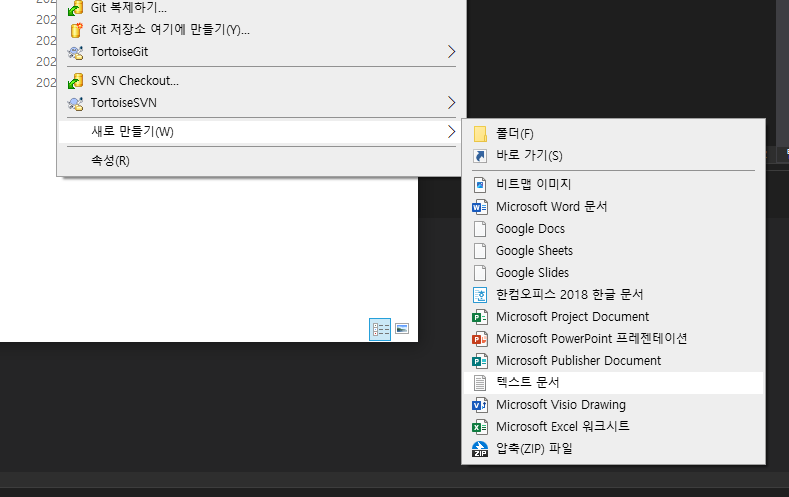Create new Microsoft Excel 워크시트

pos(613,427)
